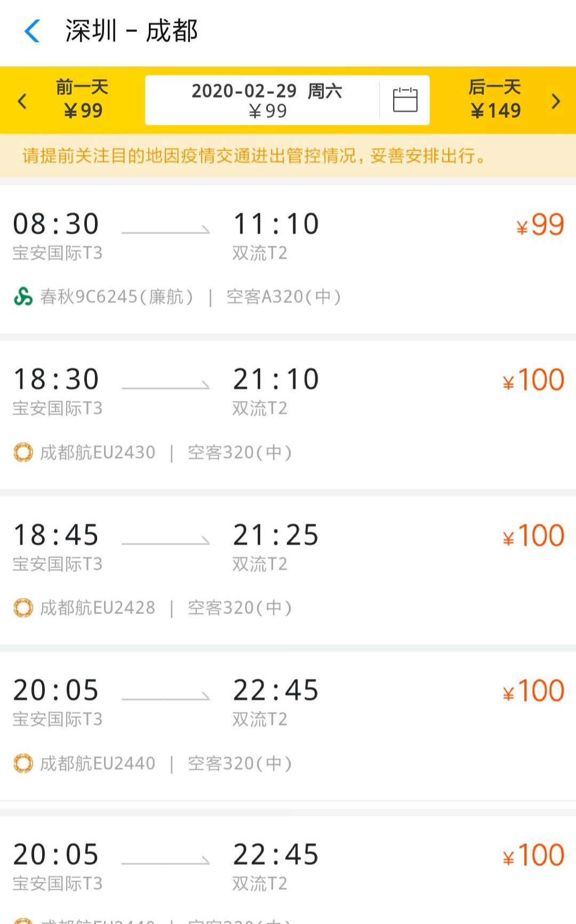Switch to previous day ¥99 fare
This screenshot has width=576, height=924.
82,99
